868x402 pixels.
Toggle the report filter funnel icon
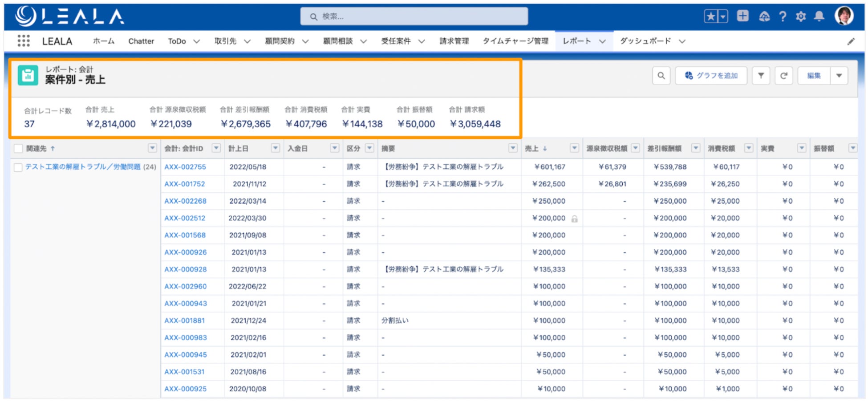[x=761, y=76]
